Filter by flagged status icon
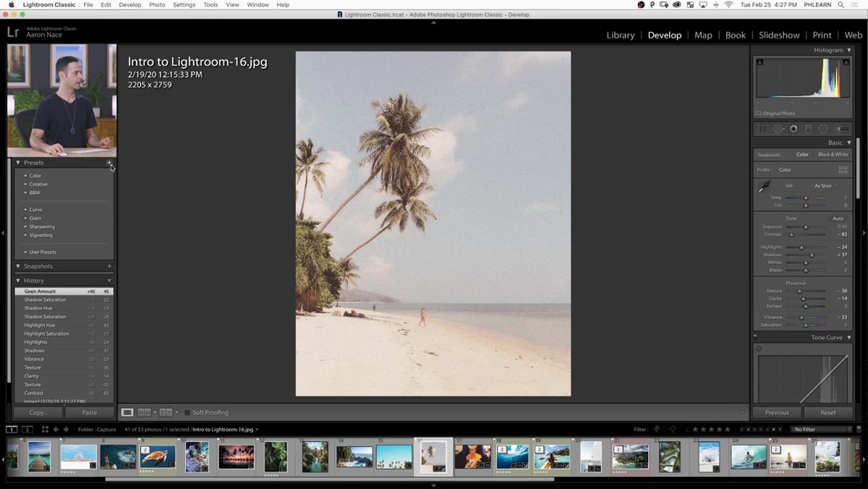This screenshot has width=868, height=489. [657, 430]
